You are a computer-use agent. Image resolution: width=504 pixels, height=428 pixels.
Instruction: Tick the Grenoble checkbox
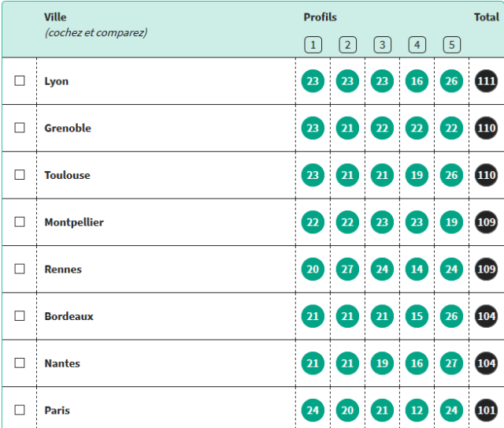20,128
